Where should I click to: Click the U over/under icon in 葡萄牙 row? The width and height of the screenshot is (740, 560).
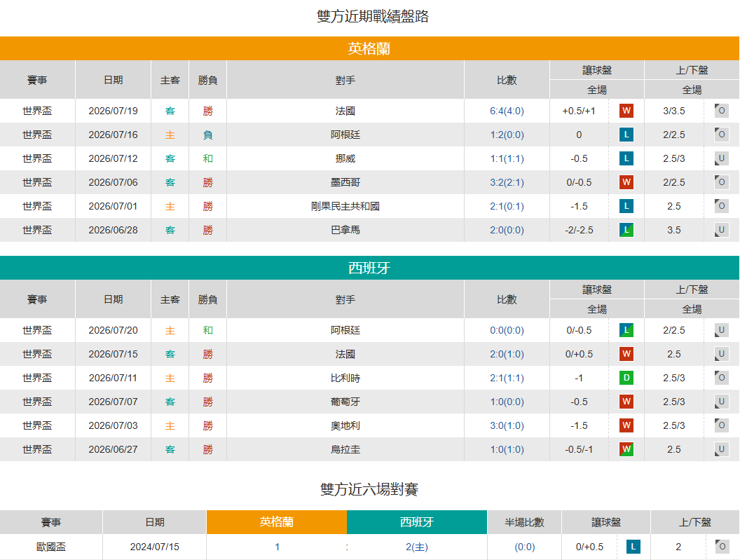[721, 402]
